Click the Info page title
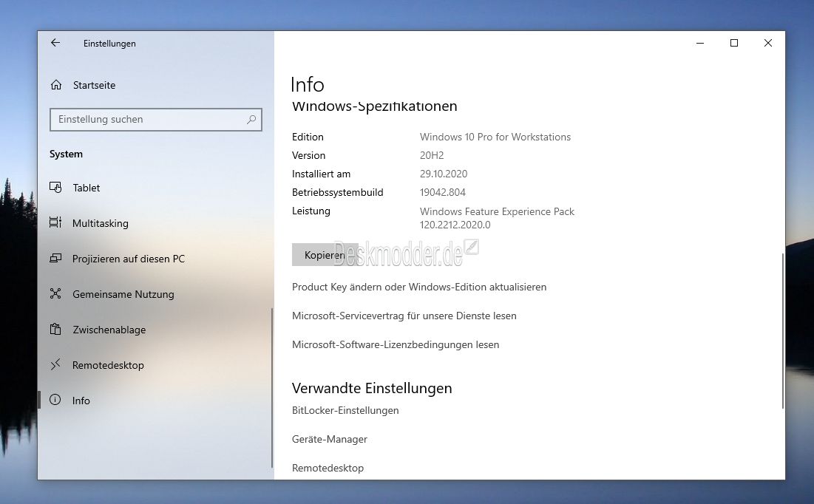The height and width of the screenshot is (504, 814). click(x=308, y=84)
